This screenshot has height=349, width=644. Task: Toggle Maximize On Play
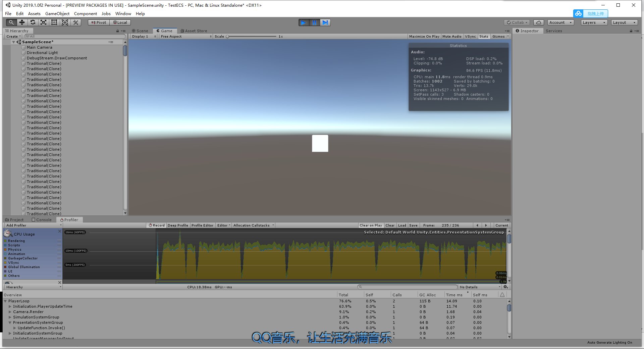tap(424, 37)
